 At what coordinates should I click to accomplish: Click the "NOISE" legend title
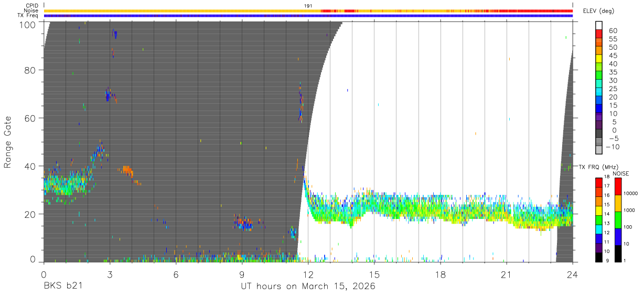click(x=621, y=173)
